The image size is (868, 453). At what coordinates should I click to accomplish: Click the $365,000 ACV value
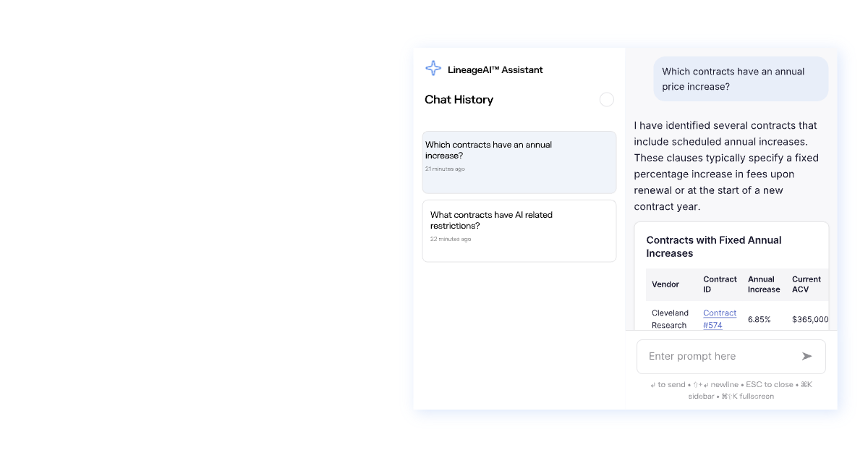(810, 319)
